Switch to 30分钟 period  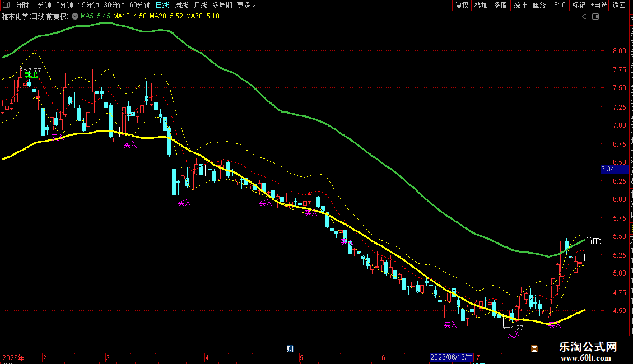click(x=114, y=5)
